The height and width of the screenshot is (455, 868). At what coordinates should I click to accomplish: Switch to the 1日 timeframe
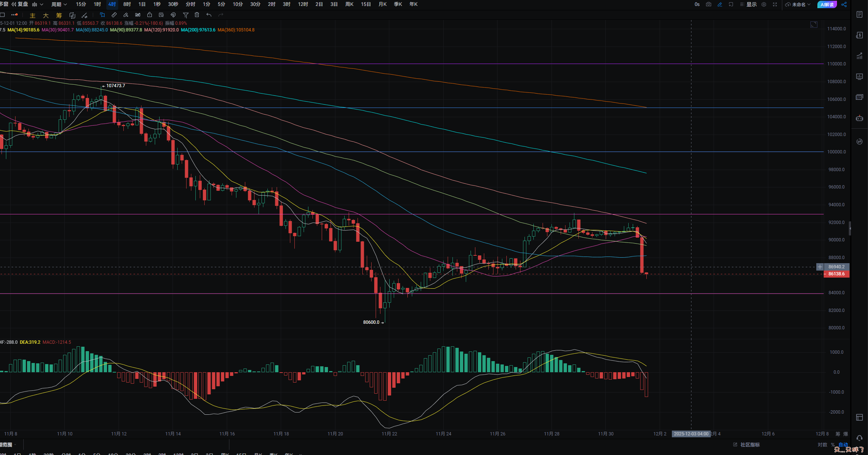142,4
